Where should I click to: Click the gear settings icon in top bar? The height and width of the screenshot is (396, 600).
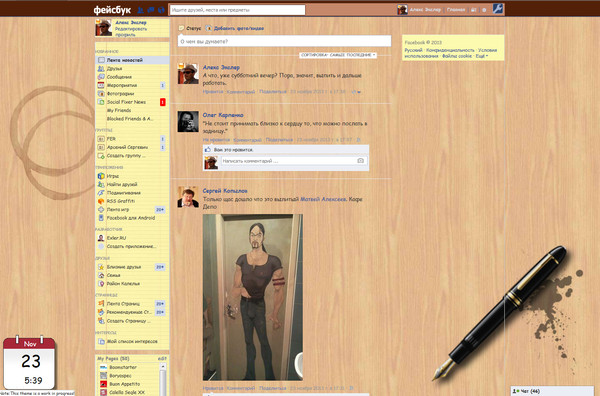click(x=484, y=10)
